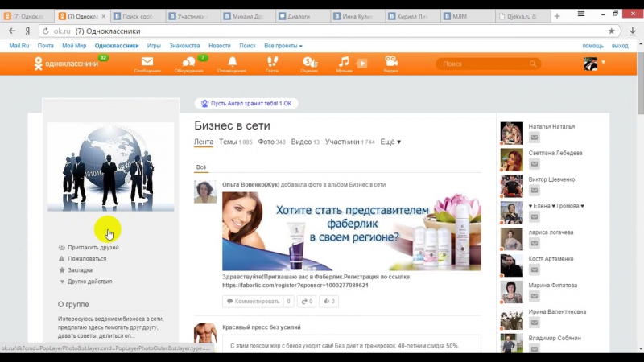The image size is (644, 362).
Task: Expand Другие действия menu
Action: pyautogui.click(x=86, y=282)
